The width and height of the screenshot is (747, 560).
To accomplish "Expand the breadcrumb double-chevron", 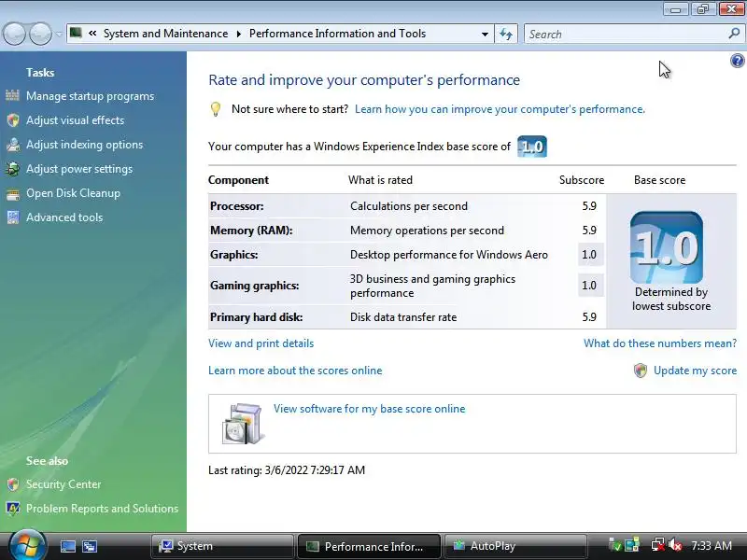I will pyautogui.click(x=92, y=34).
